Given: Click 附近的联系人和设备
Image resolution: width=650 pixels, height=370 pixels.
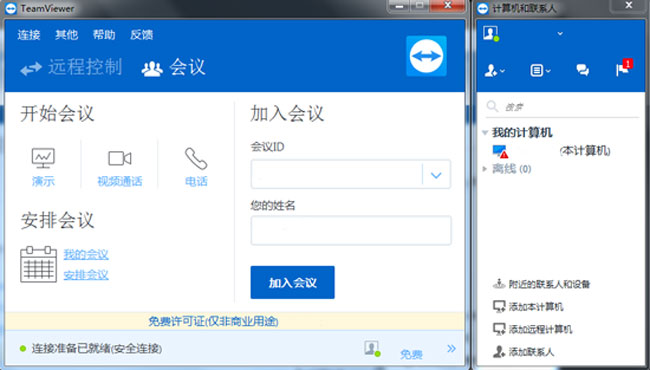Looking at the screenshot, I should (549, 284).
